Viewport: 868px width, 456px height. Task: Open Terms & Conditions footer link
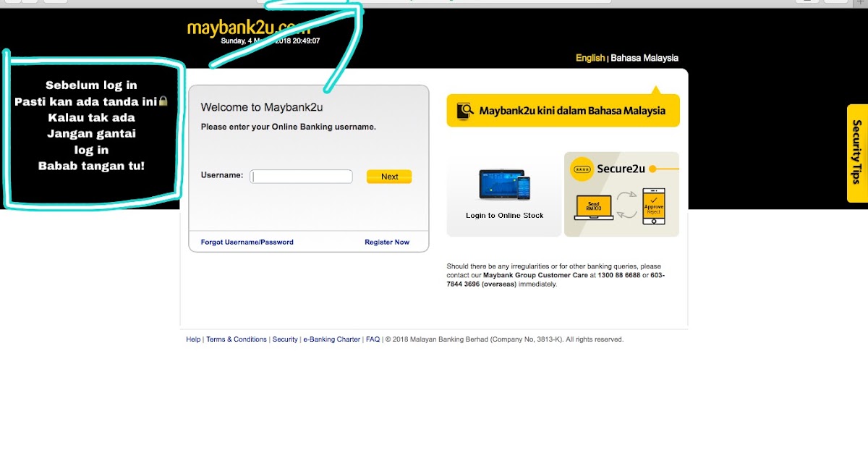[x=237, y=339]
